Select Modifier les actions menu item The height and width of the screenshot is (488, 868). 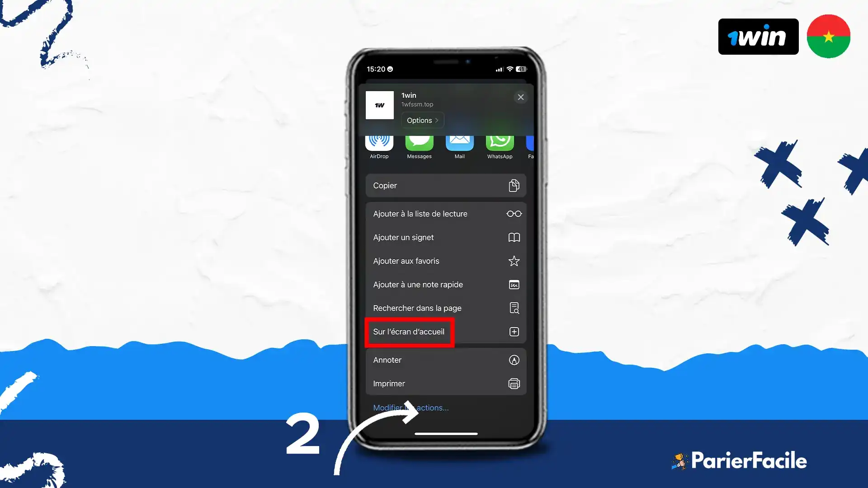[x=411, y=407]
